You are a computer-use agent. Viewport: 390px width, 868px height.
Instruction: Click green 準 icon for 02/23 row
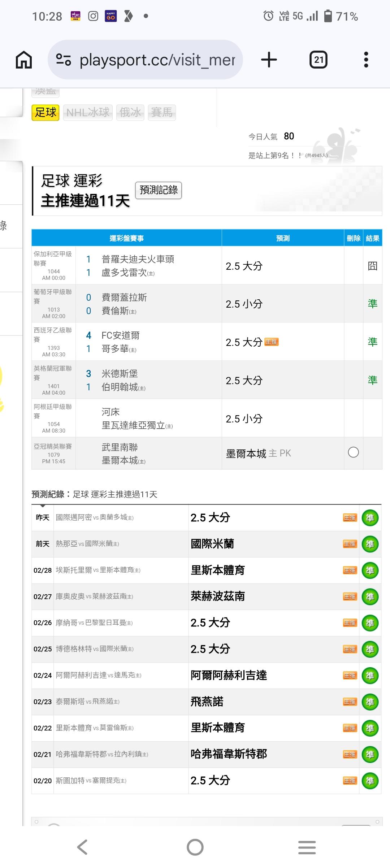click(370, 702)
